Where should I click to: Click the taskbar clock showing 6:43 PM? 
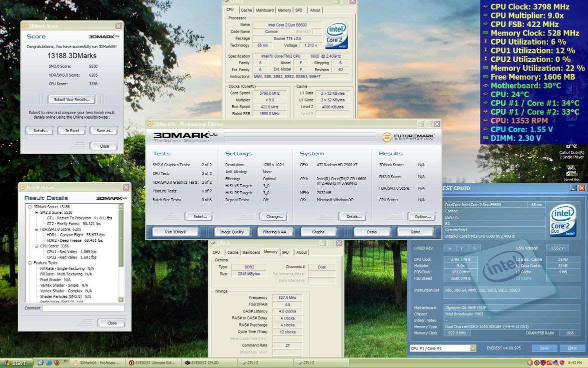coord(575,362)
